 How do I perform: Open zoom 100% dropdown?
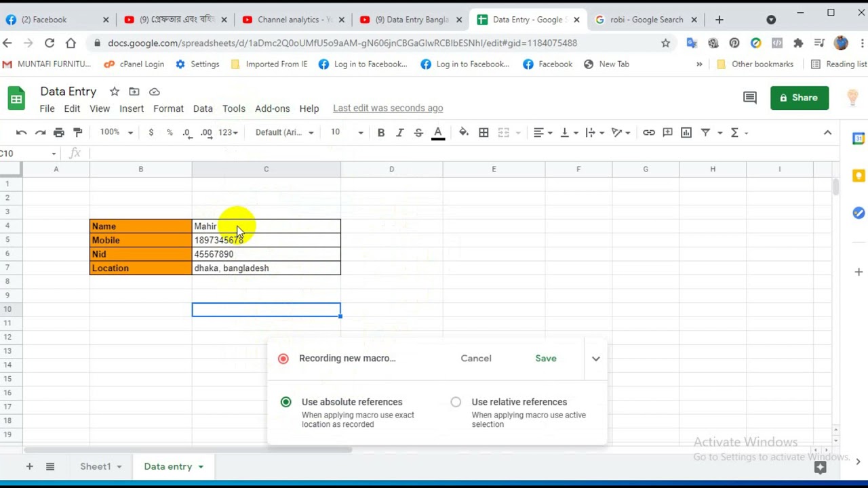117,133
